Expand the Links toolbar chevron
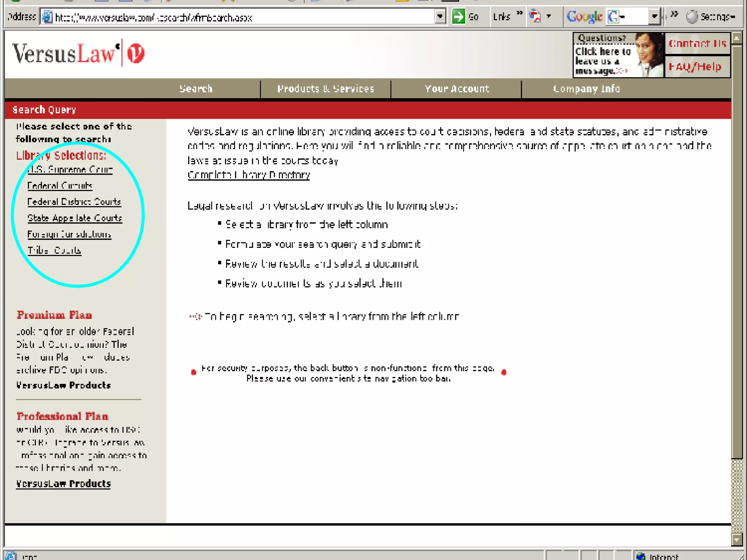This screenshot has height=560, width=747. point(520,14)
